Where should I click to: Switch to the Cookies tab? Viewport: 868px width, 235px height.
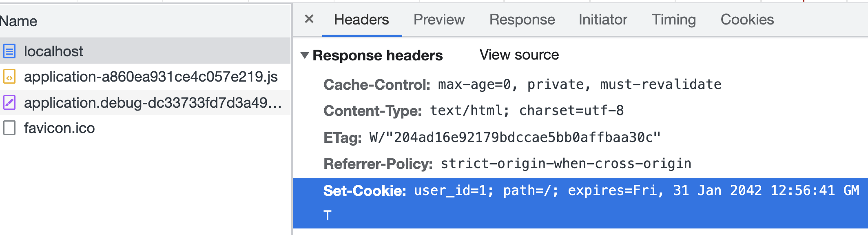[x=747, y=20]
